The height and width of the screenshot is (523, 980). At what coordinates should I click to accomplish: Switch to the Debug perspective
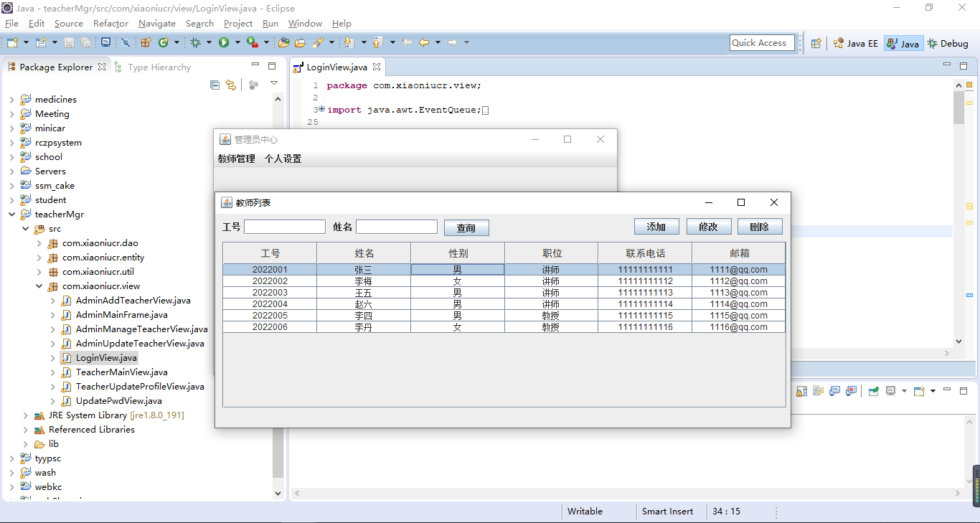tap(948, 43)
